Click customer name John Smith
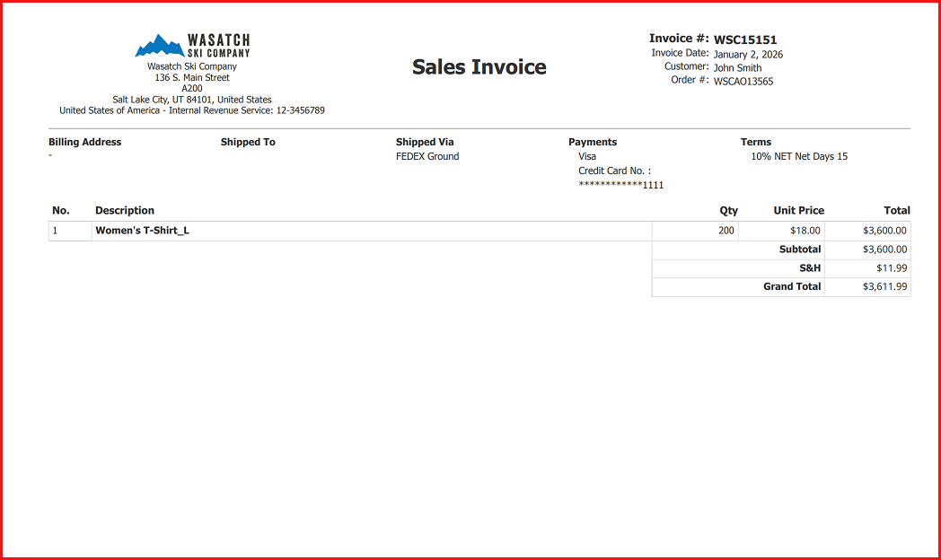Viewport: 941px width, 560px height. [737, 68]
